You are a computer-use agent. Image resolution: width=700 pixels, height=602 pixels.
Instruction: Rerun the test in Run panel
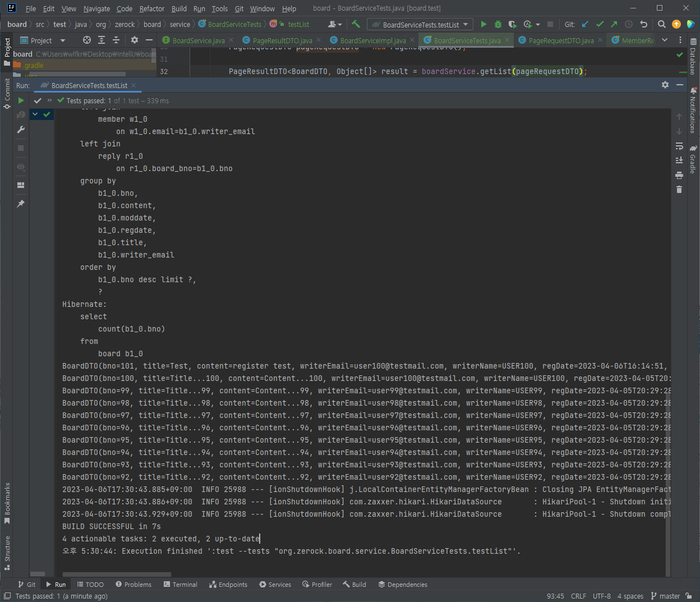21,100
